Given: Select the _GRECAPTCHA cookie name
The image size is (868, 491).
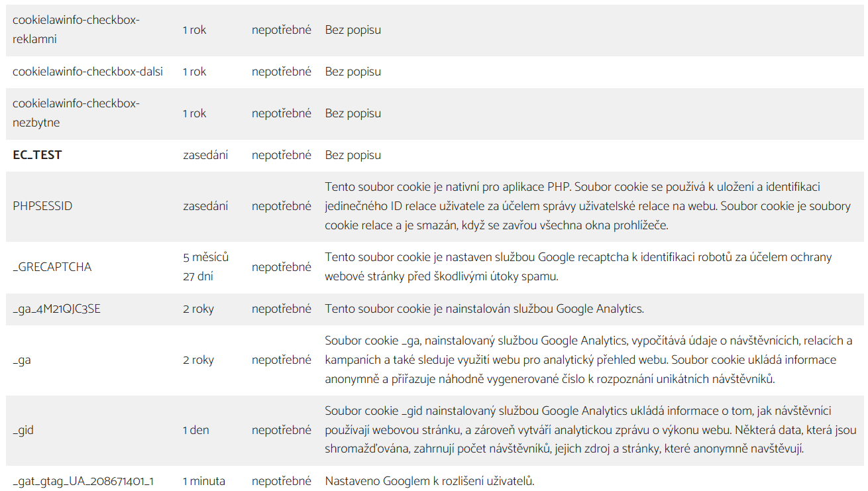Looking at the screenshot, I should [52, 267].
